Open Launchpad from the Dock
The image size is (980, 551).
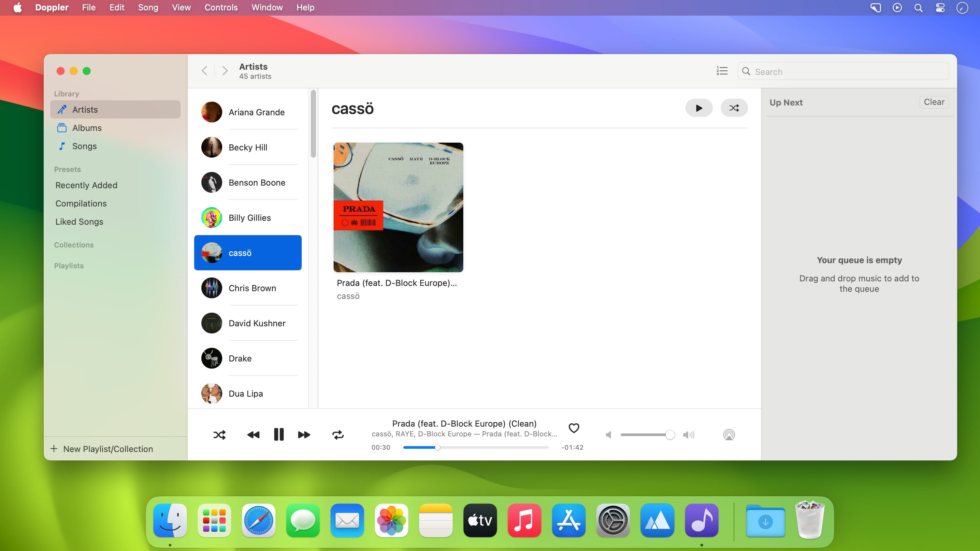point(214,521)
